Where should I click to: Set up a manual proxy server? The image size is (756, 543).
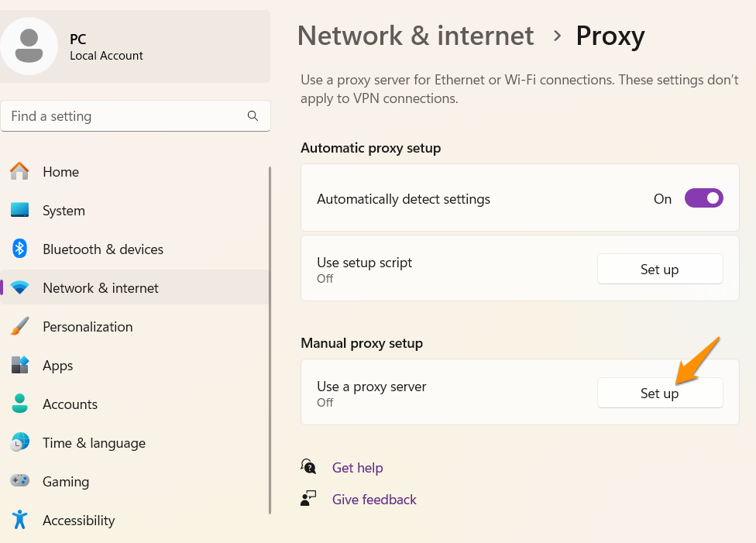coord(659,393)
